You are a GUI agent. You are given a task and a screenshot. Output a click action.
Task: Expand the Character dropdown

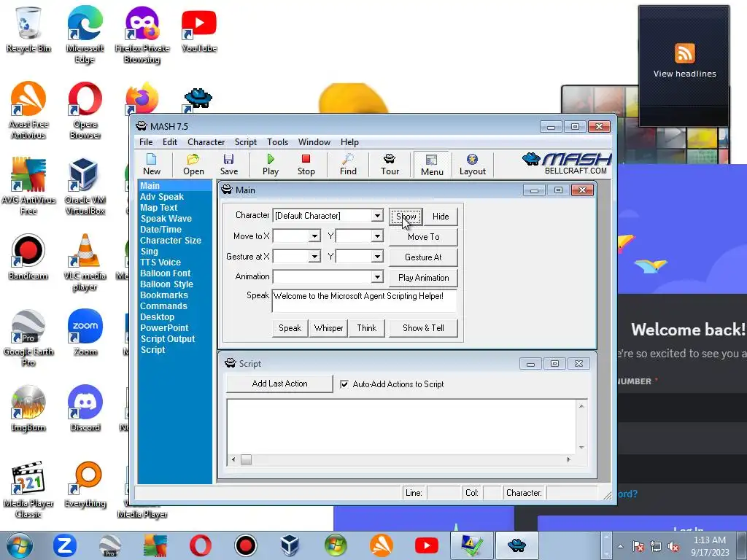point(377,216)
